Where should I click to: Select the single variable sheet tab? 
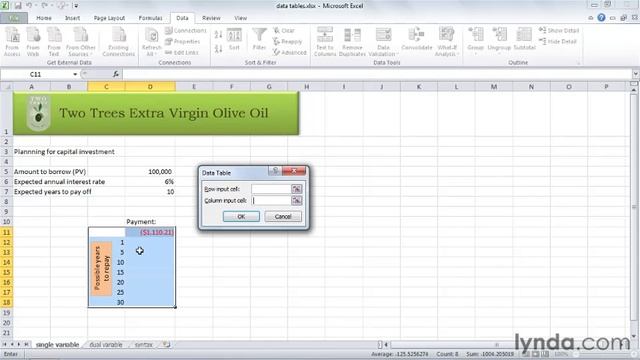tap(57, 345)
